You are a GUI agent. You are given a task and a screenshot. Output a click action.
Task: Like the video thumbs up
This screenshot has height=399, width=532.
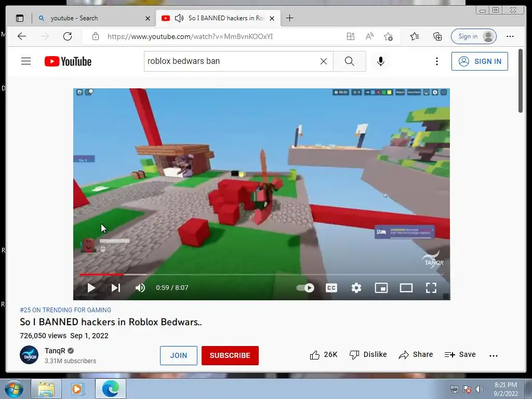tap(323, 355)
